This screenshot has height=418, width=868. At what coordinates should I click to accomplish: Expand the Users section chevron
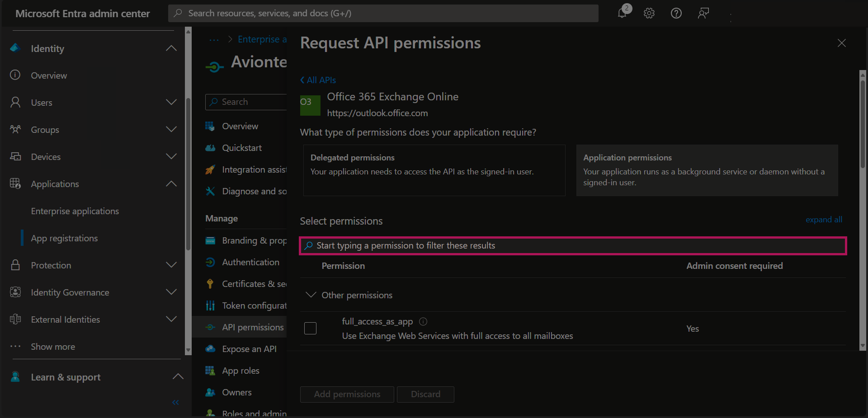(171, 103)
